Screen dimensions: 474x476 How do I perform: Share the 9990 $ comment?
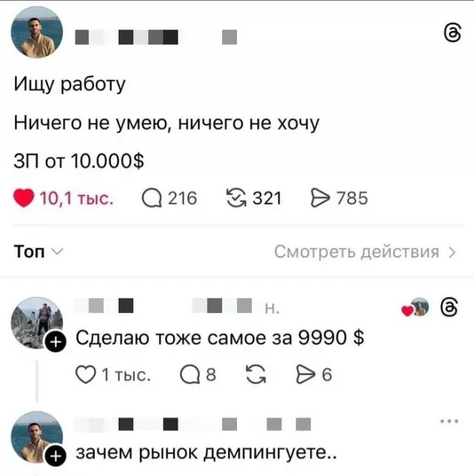pos(305,375)
